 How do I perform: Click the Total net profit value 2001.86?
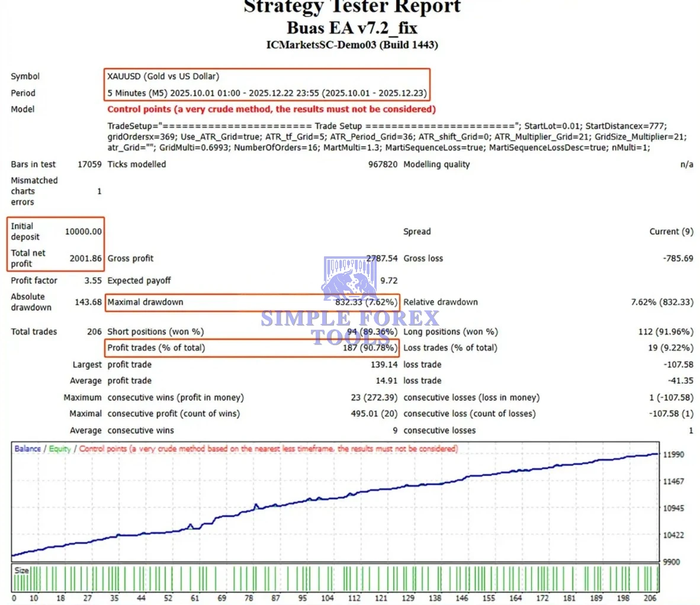click(x=85, y=258)
